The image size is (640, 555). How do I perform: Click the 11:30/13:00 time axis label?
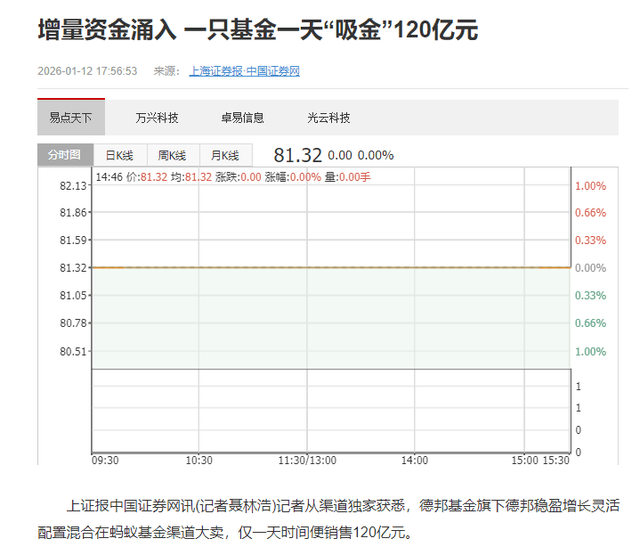coord(306,460)
